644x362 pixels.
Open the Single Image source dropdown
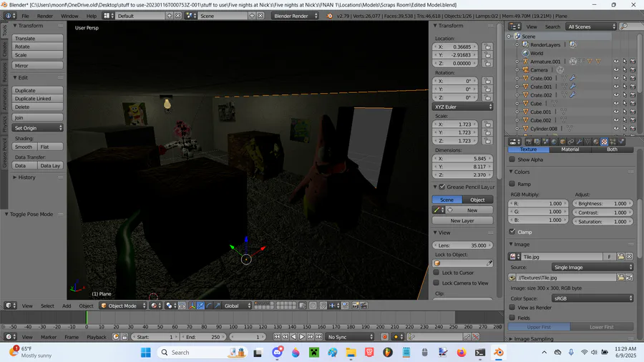click(592, 267)
